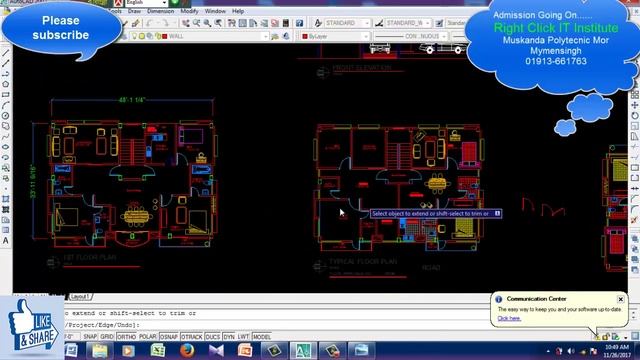Toggle ORTHO mode in status bar
640x360 pixels.
pos(126,337)
